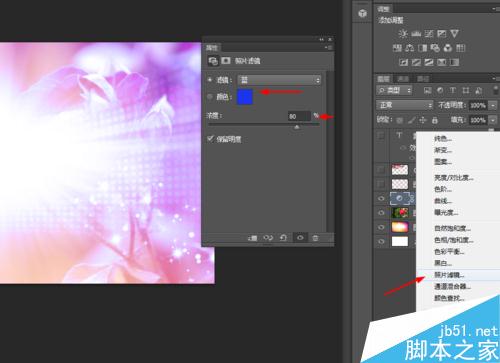Add a Photo Filter adjustment icon
The width and height of the screenshot is (500, 363).
pyautogui.click(x=435, y=48)
